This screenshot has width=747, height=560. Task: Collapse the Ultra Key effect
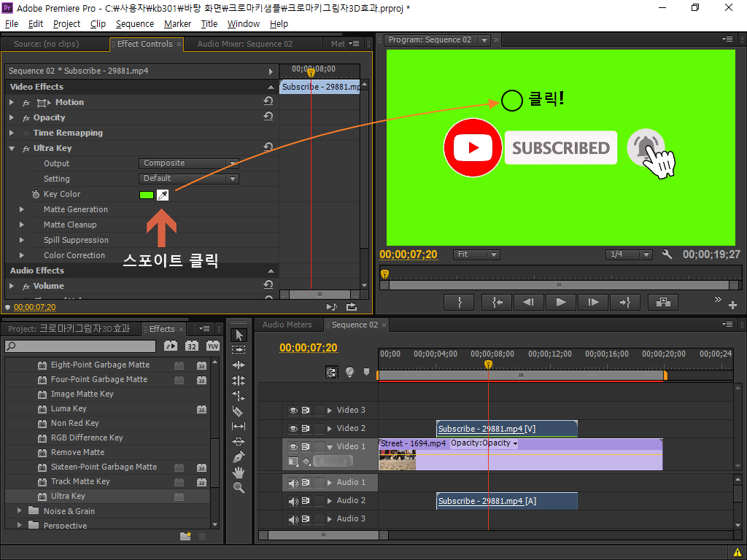(x=12, y=148)
